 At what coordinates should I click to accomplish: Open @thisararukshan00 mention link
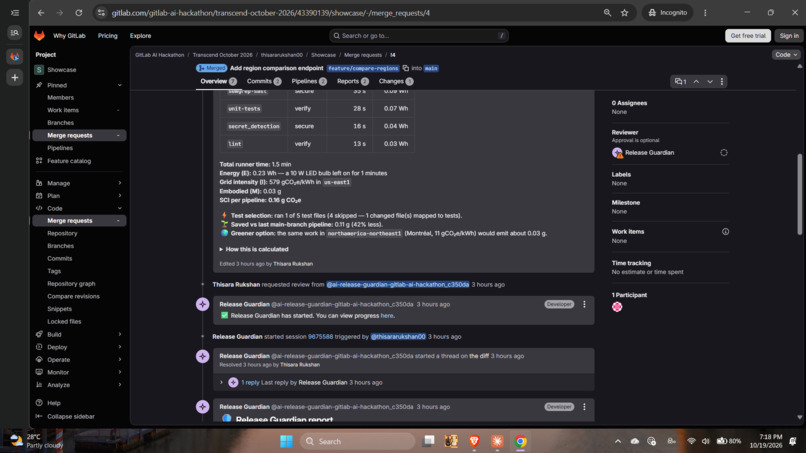tap(398, 337)
